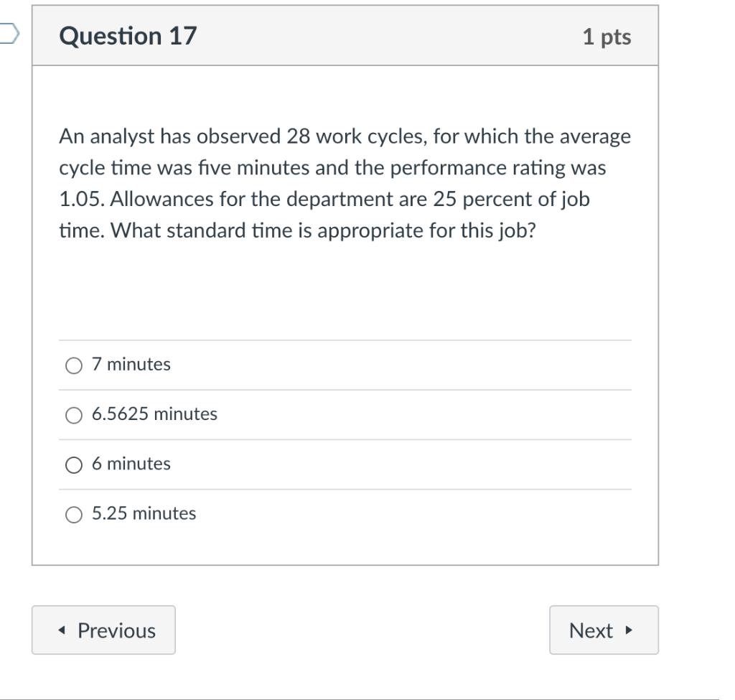Click the Next button
The width and height of the screenshot is (735, 700).
click(604, 630)
